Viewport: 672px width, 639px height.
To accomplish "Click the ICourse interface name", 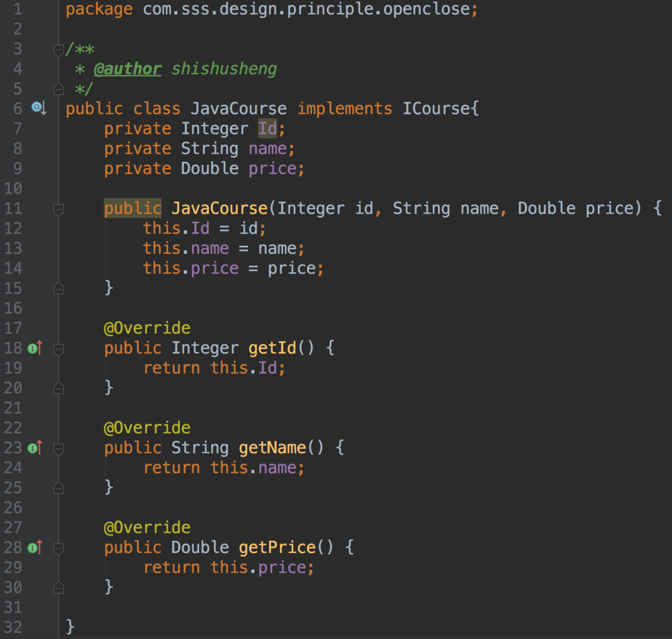I will pyautogui.click(x=436, y=108).
